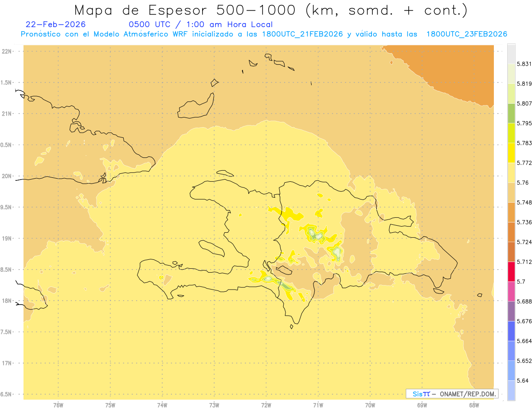Click the longitude label "73W"
The image size is (532, 411).
point(214,405)
